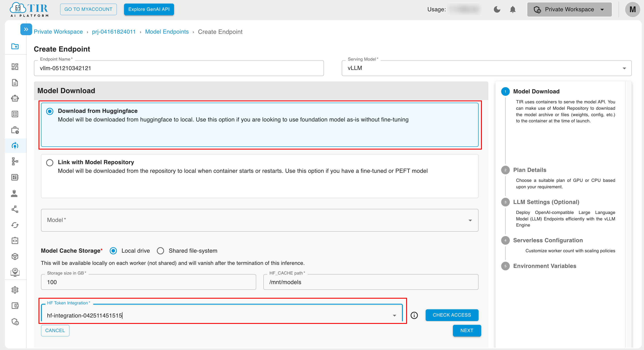Open prj-04161824011 breadcrumb link
This screenshot has height=350, width=644.
(x=114, y=32)
